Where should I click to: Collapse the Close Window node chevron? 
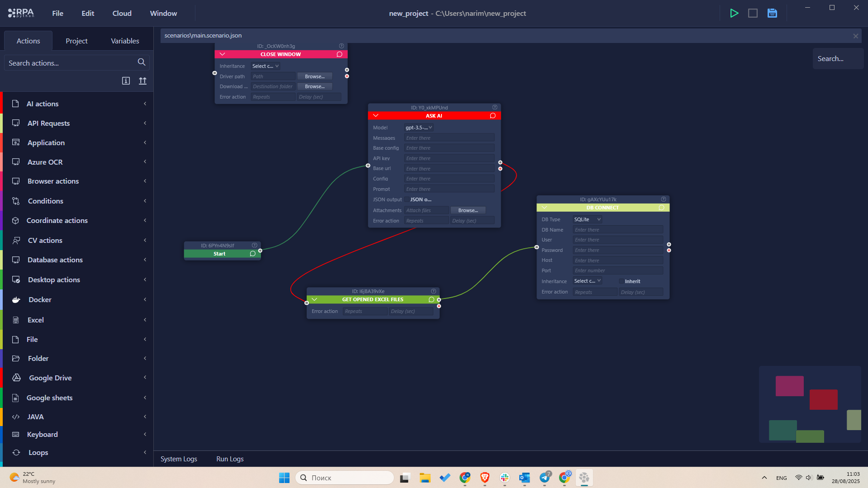click(x=222, y=54)
